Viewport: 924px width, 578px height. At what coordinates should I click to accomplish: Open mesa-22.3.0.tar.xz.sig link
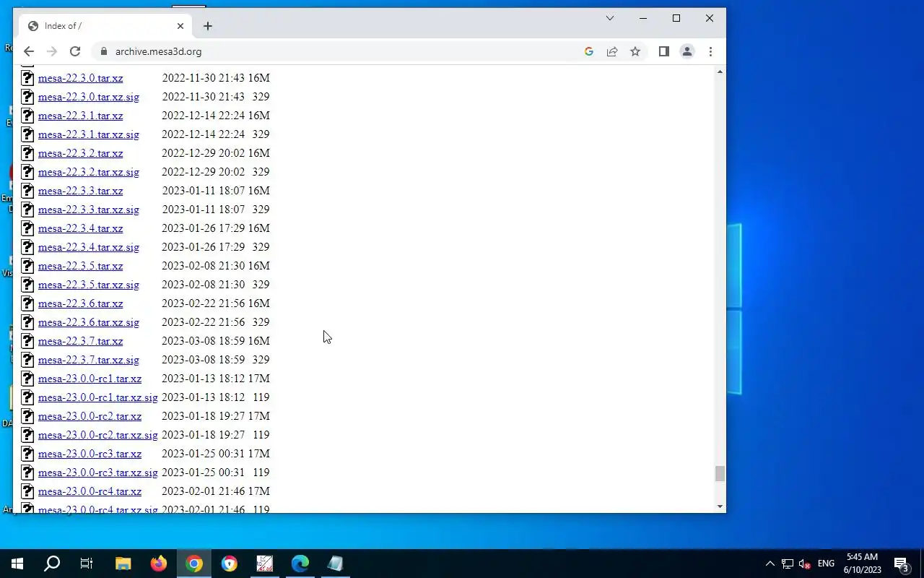[x=88, y=97]
